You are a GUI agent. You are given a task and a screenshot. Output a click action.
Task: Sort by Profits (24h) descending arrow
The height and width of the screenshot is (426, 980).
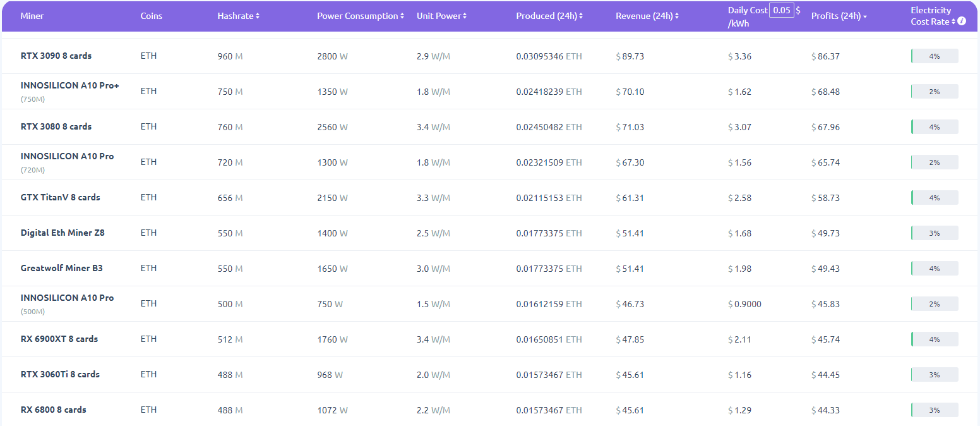[864, 17]
